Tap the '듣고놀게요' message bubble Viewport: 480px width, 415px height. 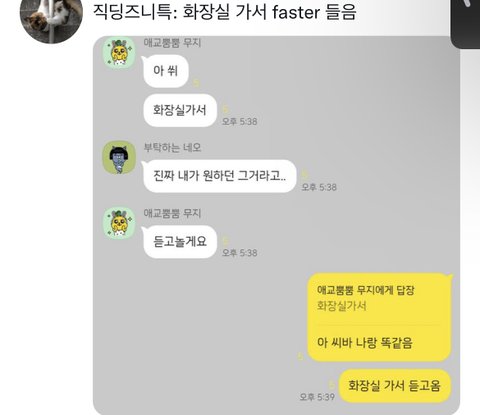pos(180,241)
